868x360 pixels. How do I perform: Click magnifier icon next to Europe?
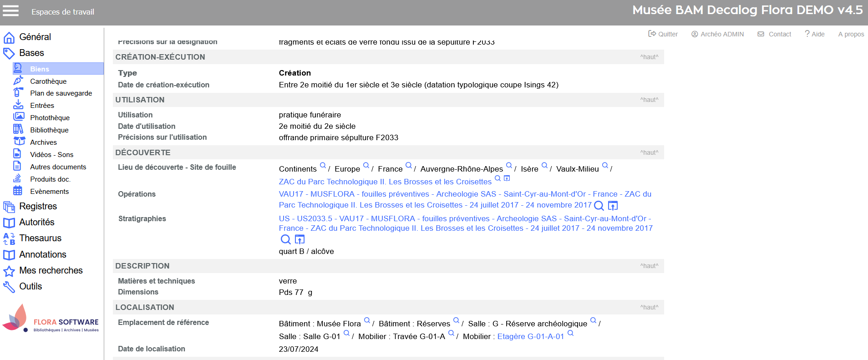point(366,166)
